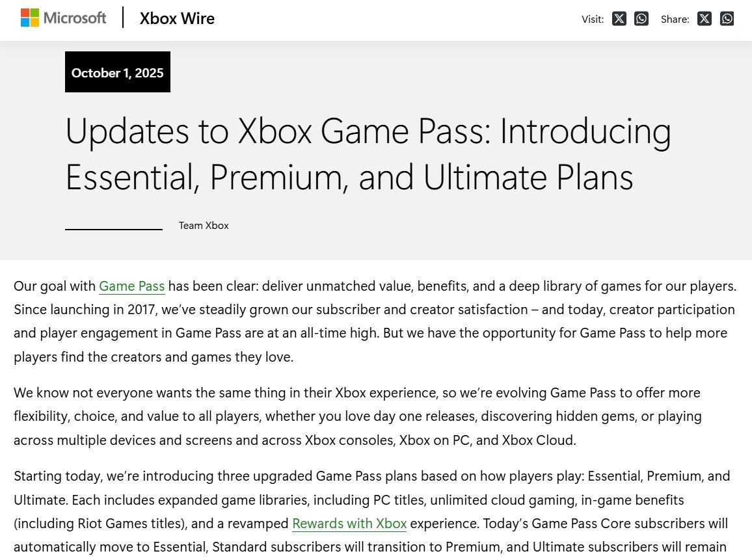Return to Xbox Wire home via the masthead

point(177,19)
